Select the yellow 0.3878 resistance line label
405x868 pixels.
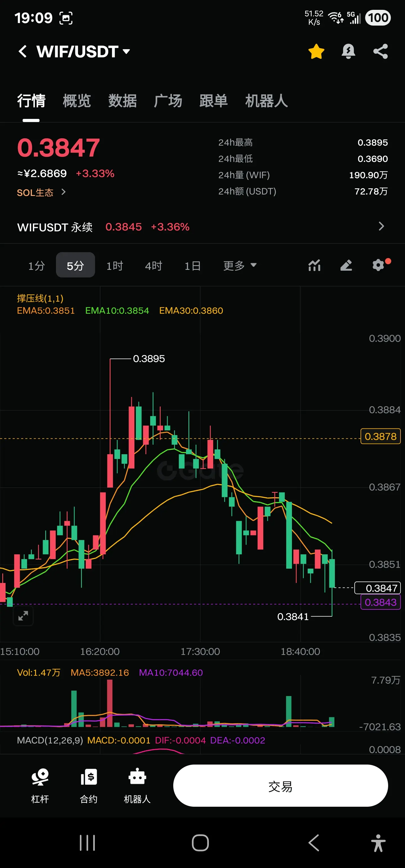[380, 436]
